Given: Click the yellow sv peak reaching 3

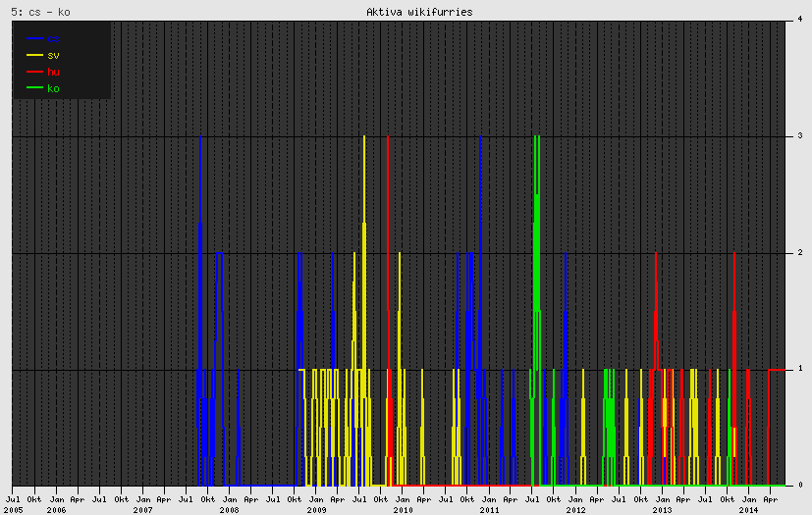Looking at the screenshot, I should click(x=364, y=137).
